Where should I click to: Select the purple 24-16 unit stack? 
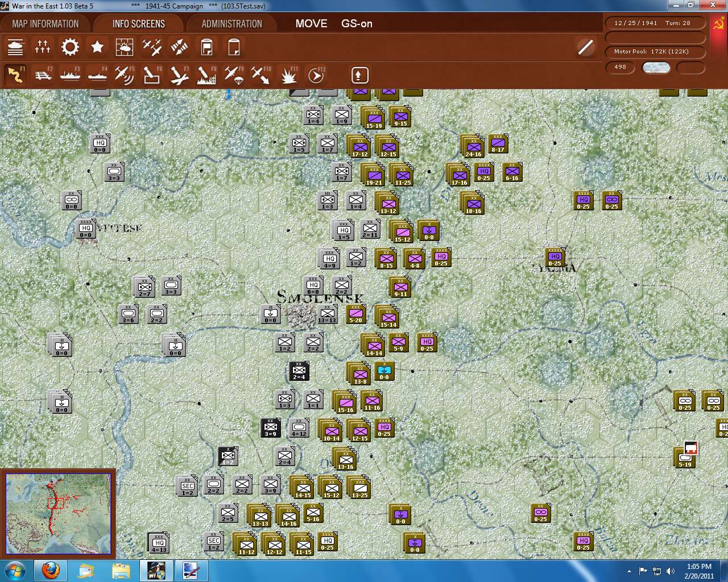(473, 146)
